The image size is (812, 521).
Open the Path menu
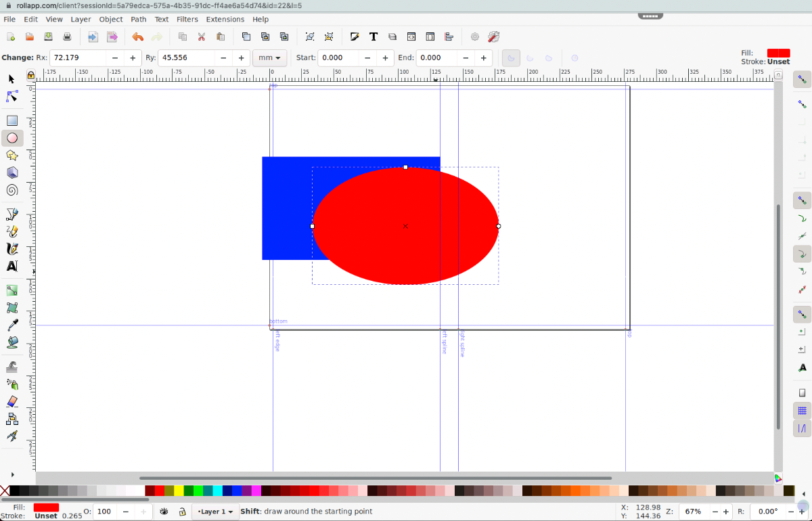pyautogui.click(x=139, y=19)
